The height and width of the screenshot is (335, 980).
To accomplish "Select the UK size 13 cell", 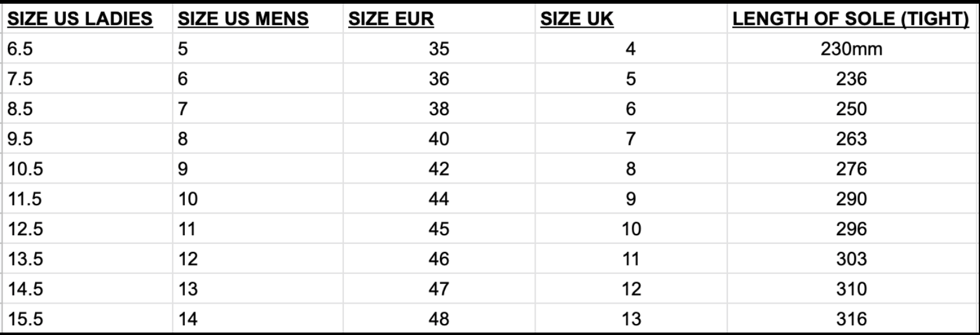I will click(631, 319).
